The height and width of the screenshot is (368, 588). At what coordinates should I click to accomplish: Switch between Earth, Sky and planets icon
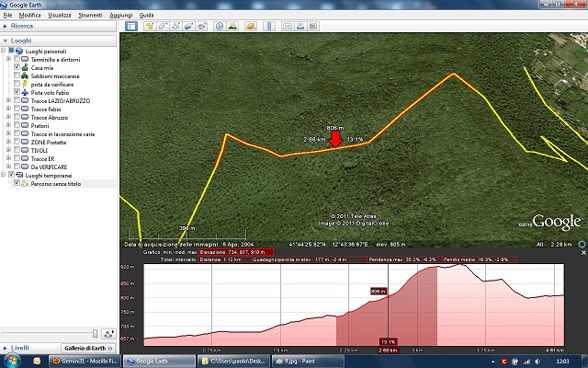[x=251, y=26]
